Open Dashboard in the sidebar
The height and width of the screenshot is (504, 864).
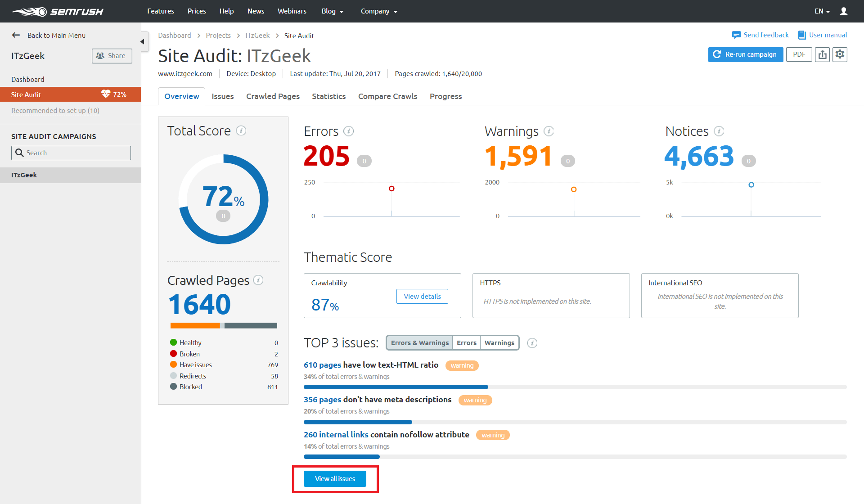pos(28,79)
